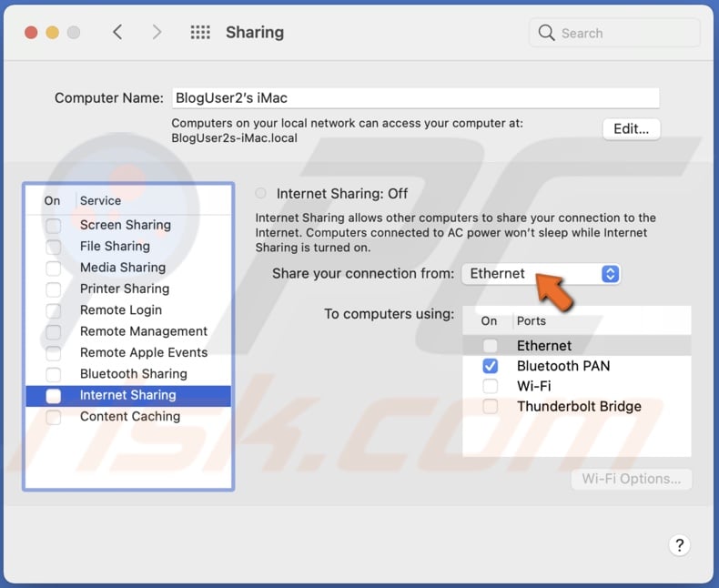Open Share your connection from dropdown
This screenshot has width=719, height=588.
(x=542, y=274)
